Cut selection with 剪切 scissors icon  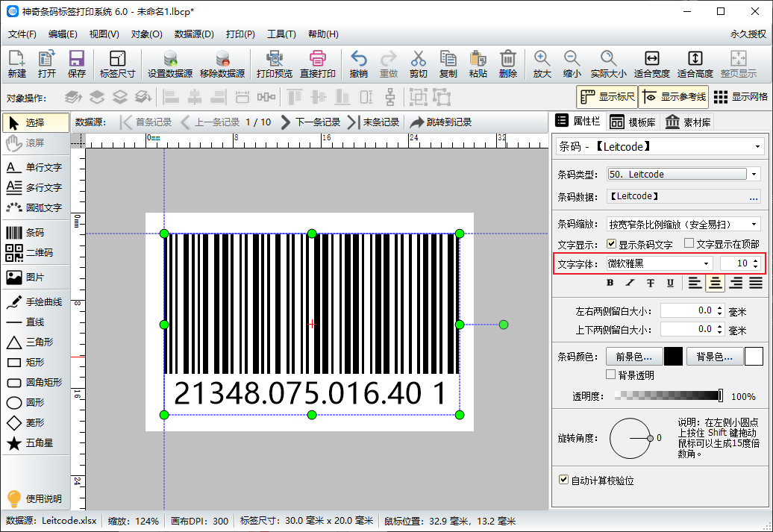(x=418, y=64)
